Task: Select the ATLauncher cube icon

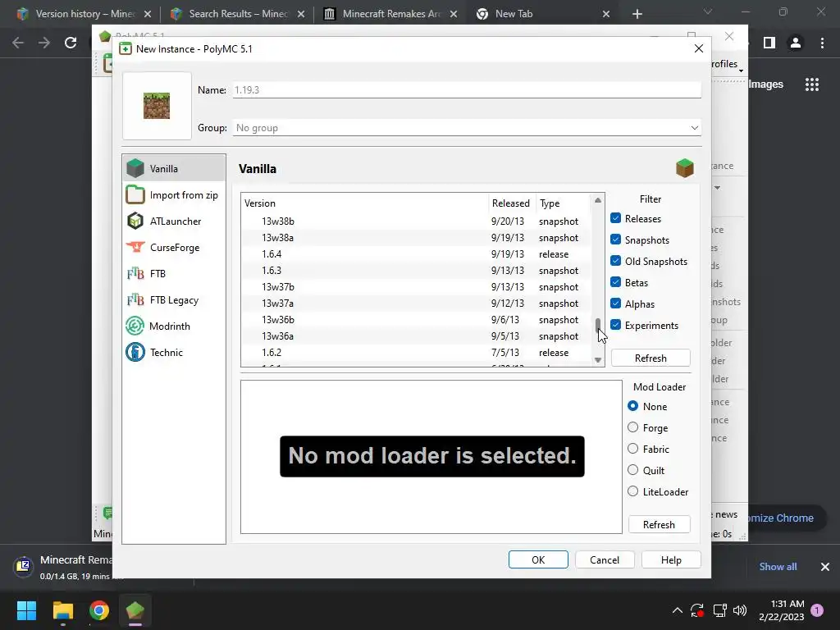Action: point(135,221)
